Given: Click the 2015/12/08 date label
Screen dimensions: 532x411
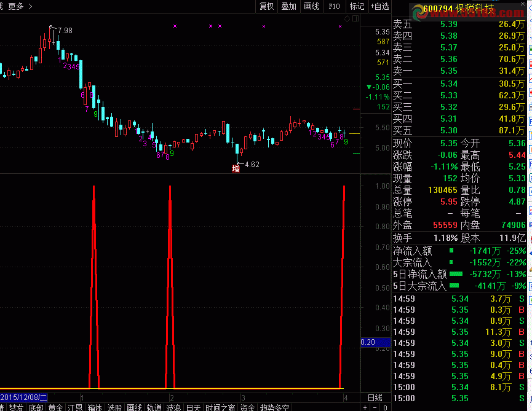Looking at the screenshot, I should [23, 397].
